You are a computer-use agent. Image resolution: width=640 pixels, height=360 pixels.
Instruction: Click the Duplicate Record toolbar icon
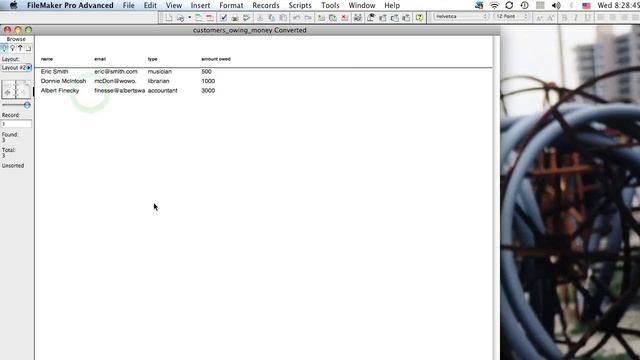333,18
